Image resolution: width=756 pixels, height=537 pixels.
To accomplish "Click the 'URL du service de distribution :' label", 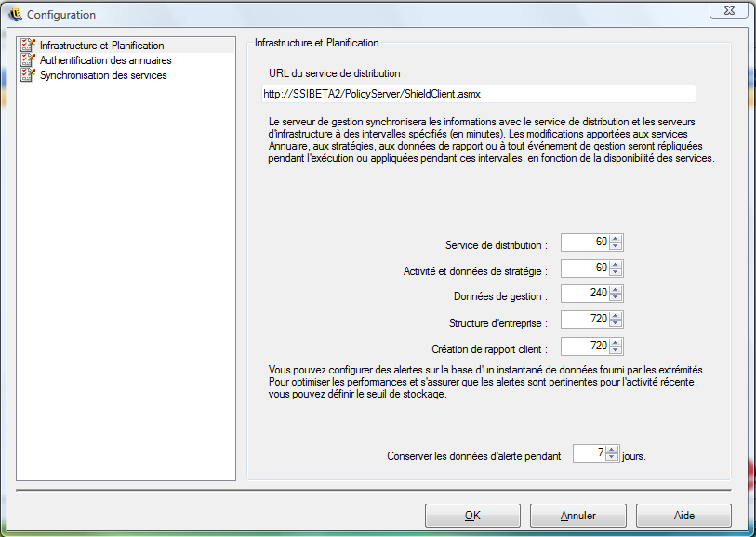I will coord(338,73).
